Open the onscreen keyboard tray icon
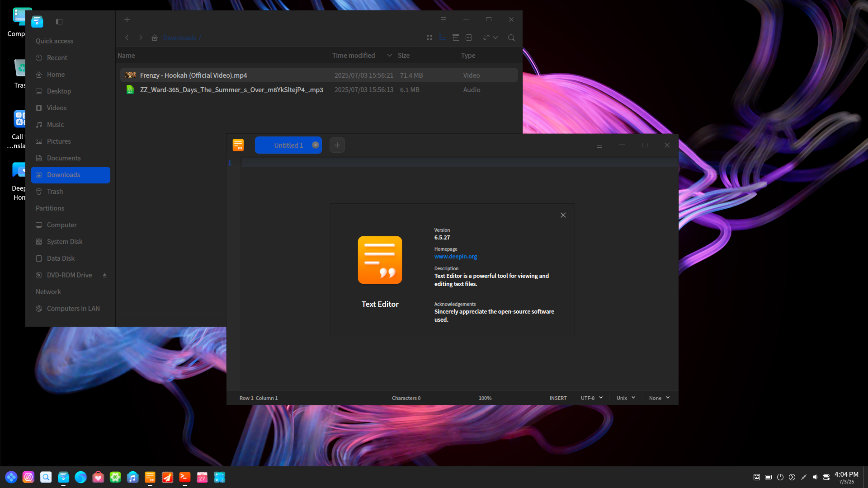This screenshot has width=868, height=488. 757,477
